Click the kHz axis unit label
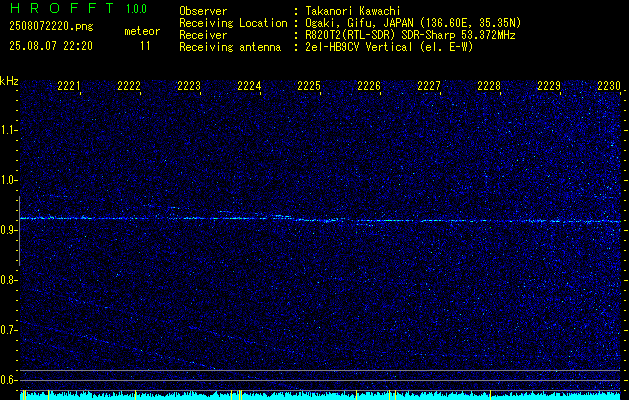 (x=9, y=81)
